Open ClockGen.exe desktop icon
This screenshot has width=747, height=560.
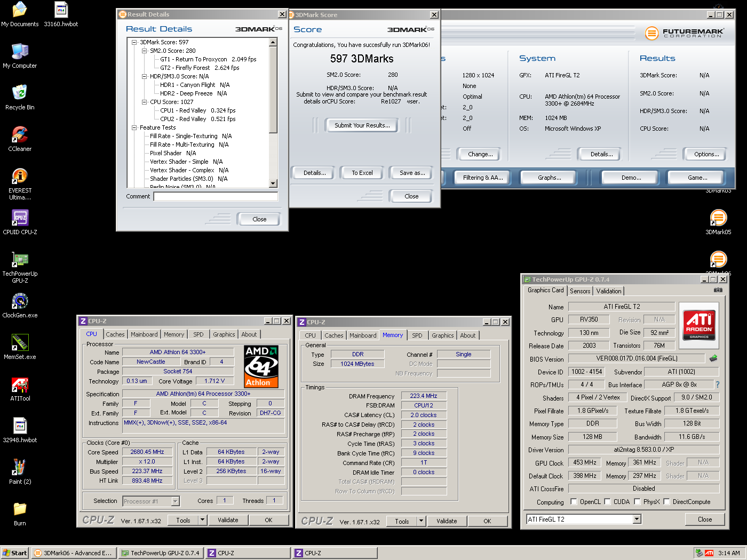[x=20, y=306]
